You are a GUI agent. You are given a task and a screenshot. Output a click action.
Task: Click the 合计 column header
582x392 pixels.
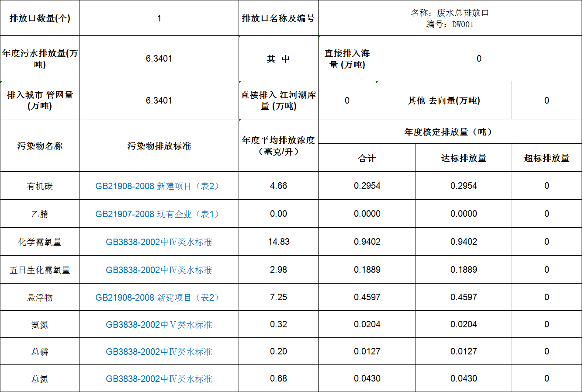367,158
